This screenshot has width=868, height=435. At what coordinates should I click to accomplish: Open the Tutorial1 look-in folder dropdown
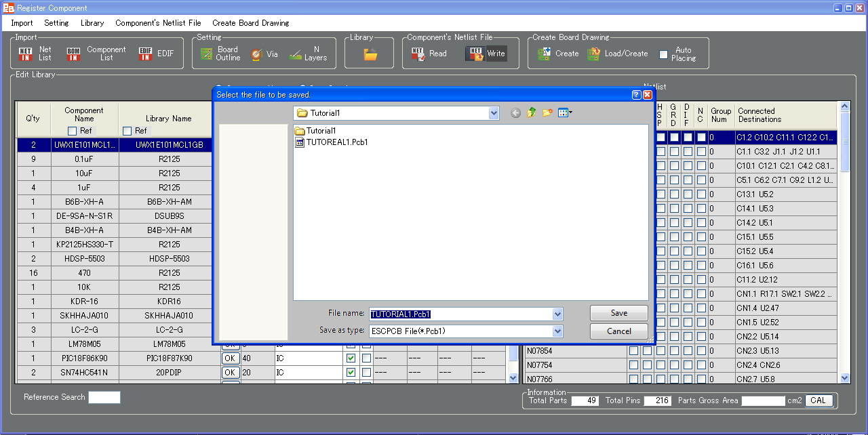(x=494, y=113)
